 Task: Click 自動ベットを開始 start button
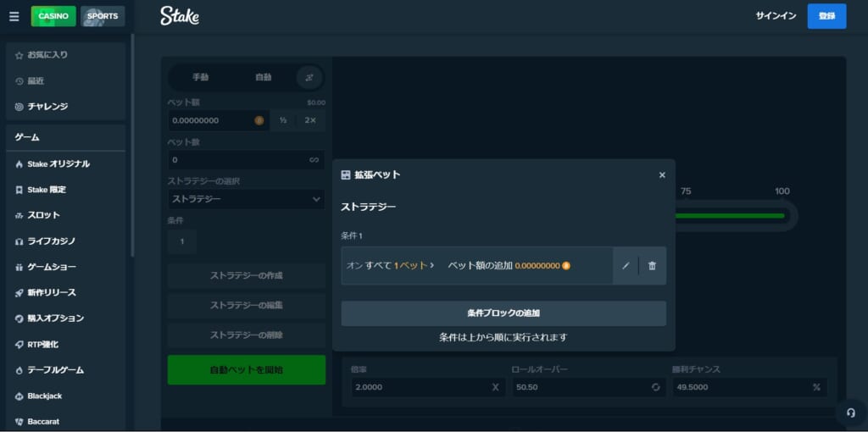tap(247, 370)
